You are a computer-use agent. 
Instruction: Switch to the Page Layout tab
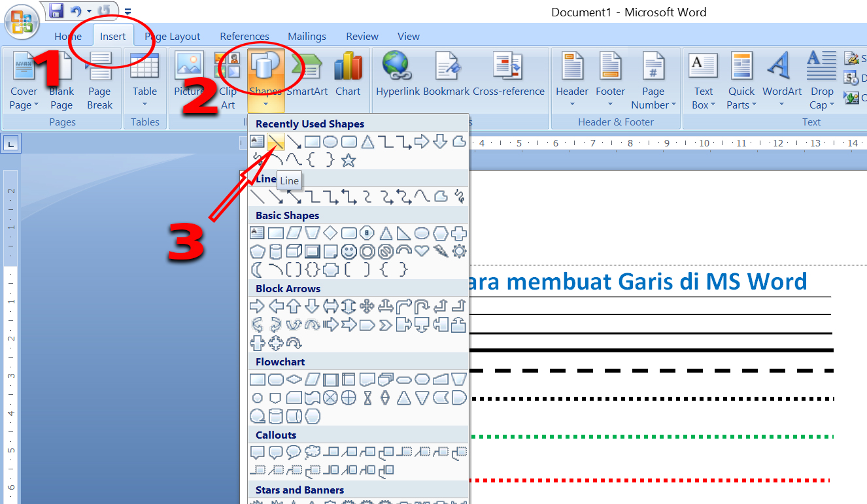pos(173,36)
